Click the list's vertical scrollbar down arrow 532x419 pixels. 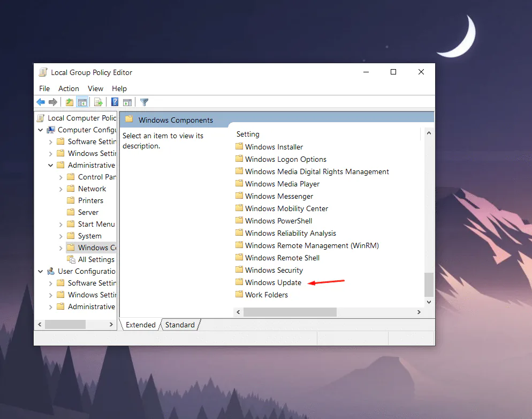(429, 302)
